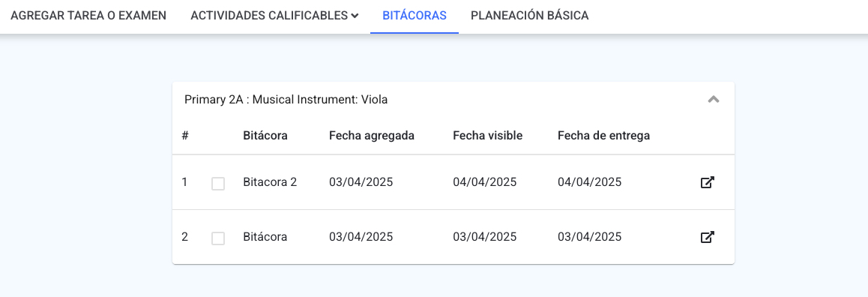
Task: Click delivery date 04/04/2025 of Bitacora 2
Action: click(590, 181)
